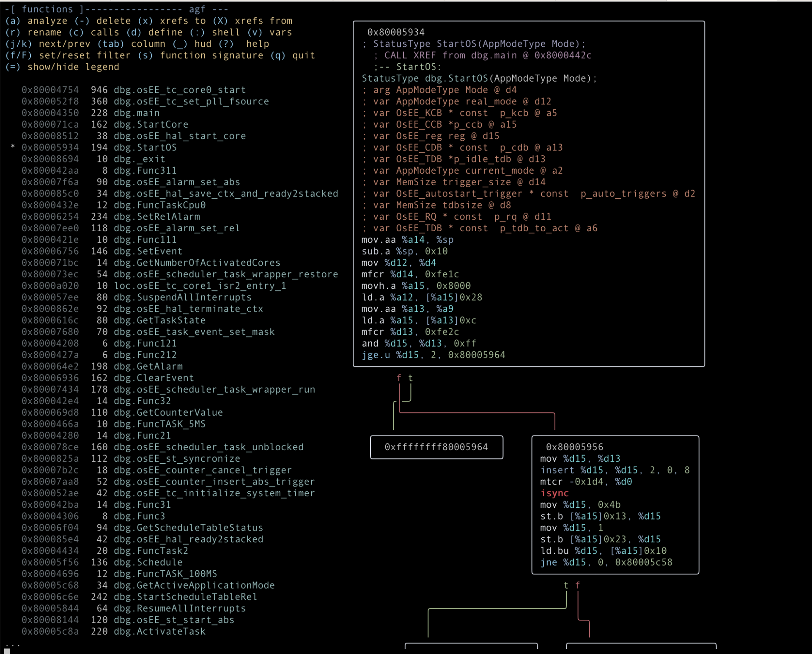The image size is (812, 654).
Task: Click dbg.osEE_scheduler_task_wrapper_run row
Action: [x=168, y=389]
